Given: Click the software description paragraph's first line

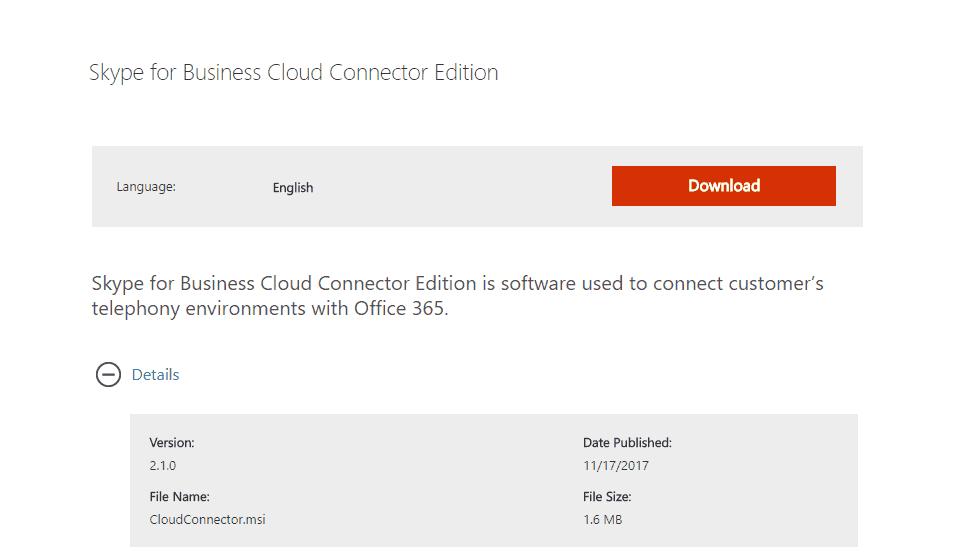Looking at the screenshot, I should [x=457, y=284].
